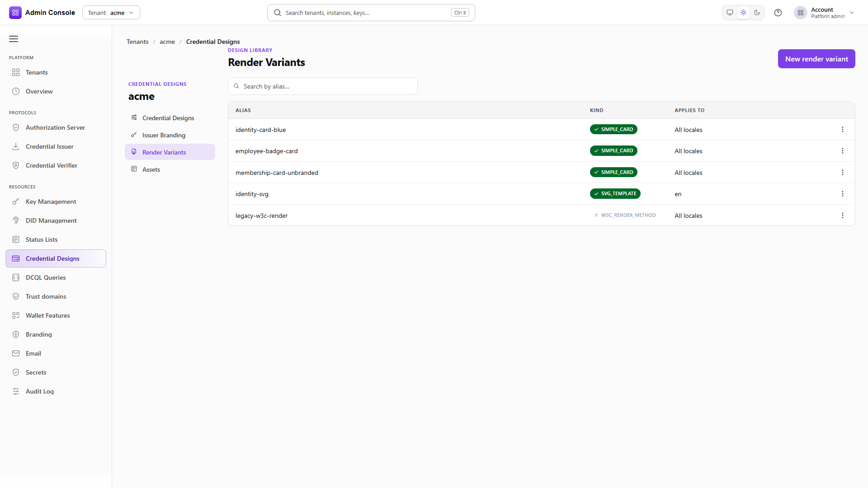868x488 pixels.
Task: Open identity-svg row
Action: (542, 194)
